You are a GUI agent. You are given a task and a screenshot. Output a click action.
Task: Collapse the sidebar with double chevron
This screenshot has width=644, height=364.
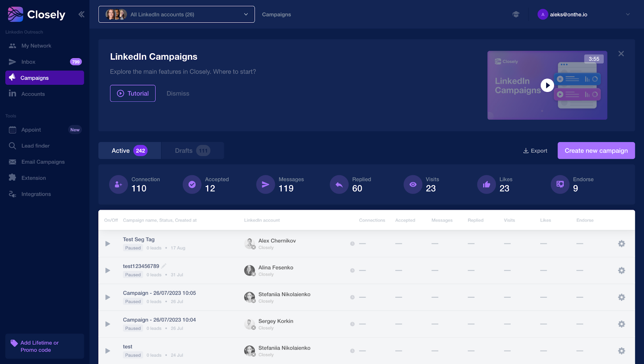point(81,14)
